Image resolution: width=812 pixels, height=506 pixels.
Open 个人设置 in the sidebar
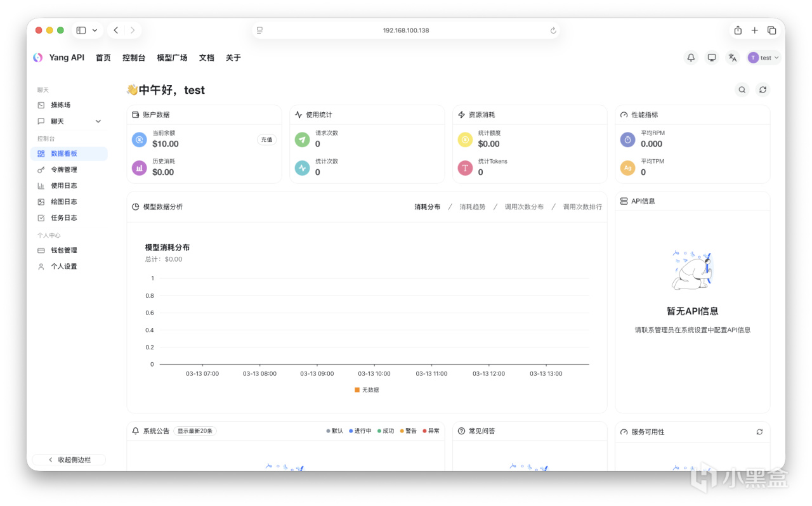69,266
